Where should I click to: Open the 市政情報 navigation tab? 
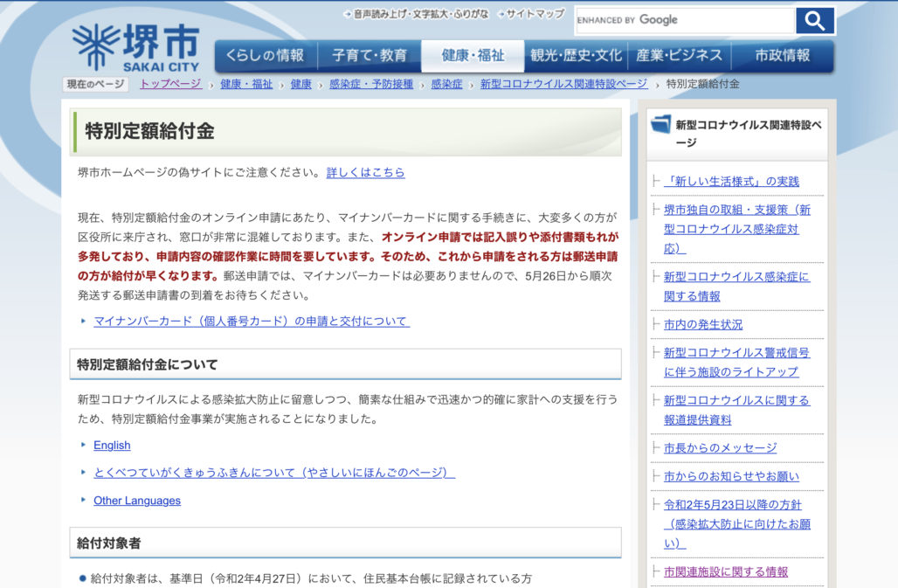click(x=782, y=56)
